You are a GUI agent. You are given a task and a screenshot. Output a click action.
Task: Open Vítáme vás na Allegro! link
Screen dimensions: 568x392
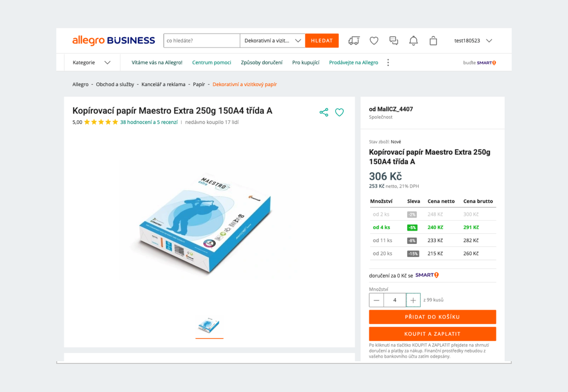click(157, 62)
